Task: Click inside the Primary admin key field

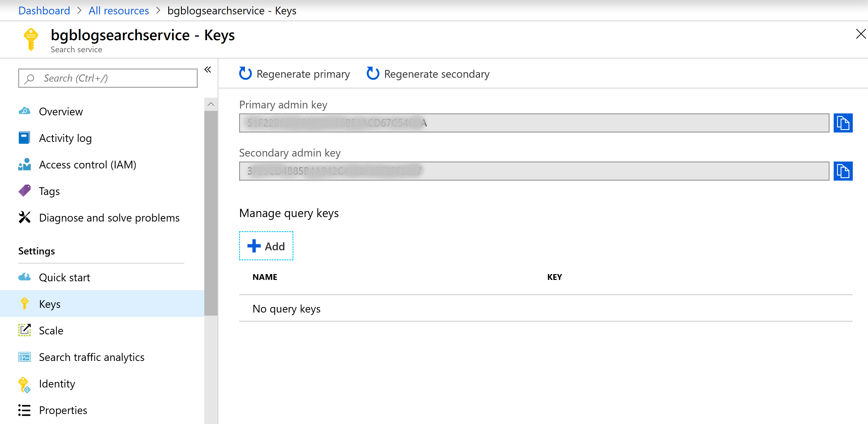Action: tap(534, 123)
